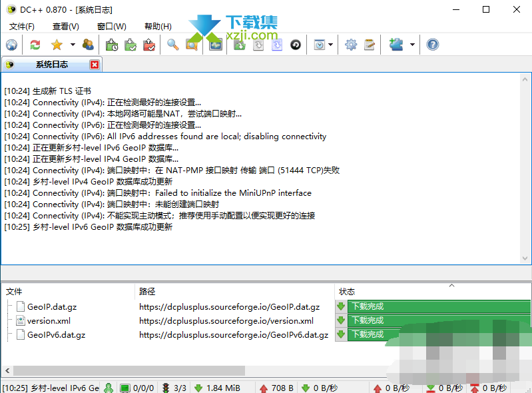Viewport: 532px width, 393px height.
Task: Click the 1.84 MiB downloaded status entry
Action: (217, 388)
